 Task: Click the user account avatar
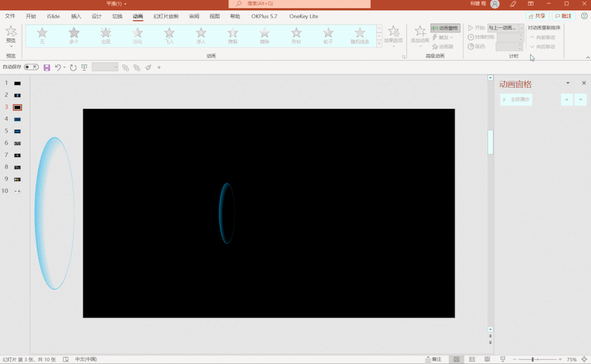(x=495, y=4)
